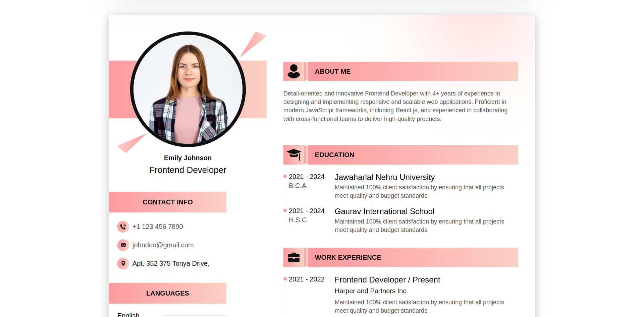
Task: Click Jawaharlal Nehru University heading
Action: (385, 177)
